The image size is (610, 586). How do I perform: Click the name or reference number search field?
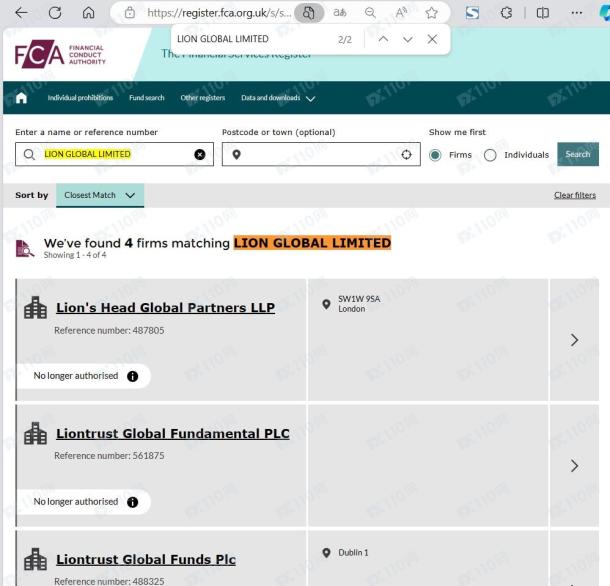coord(114,154)
